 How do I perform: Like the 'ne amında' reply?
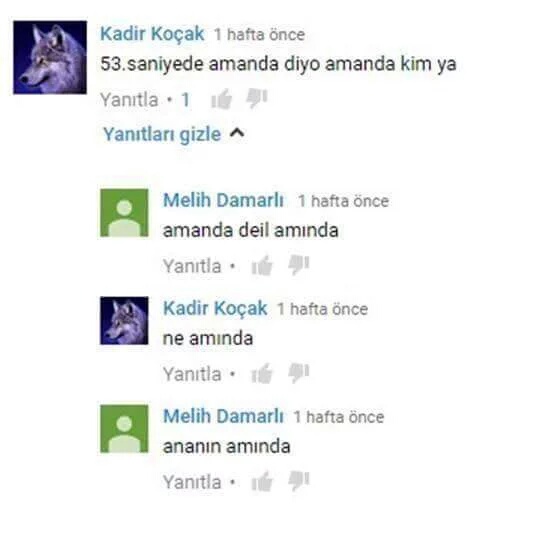click(262, 374)
